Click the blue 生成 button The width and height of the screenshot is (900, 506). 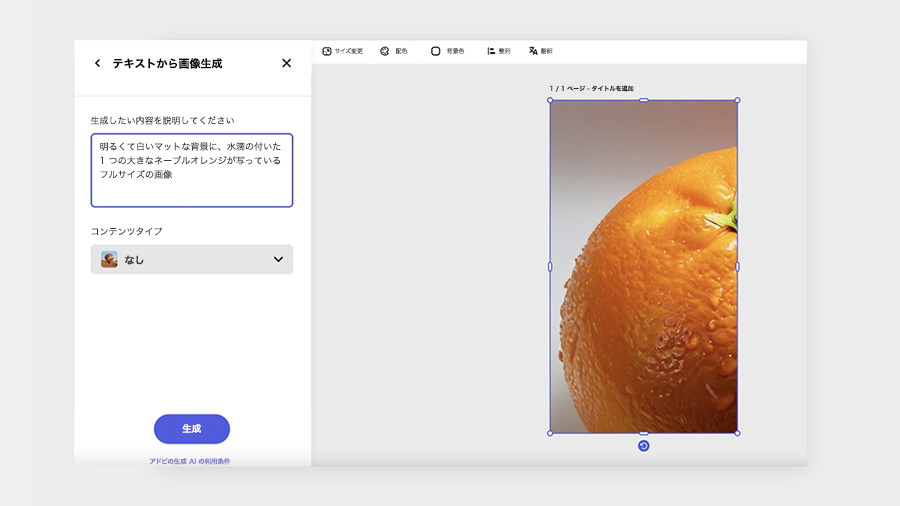pos(192,429)
